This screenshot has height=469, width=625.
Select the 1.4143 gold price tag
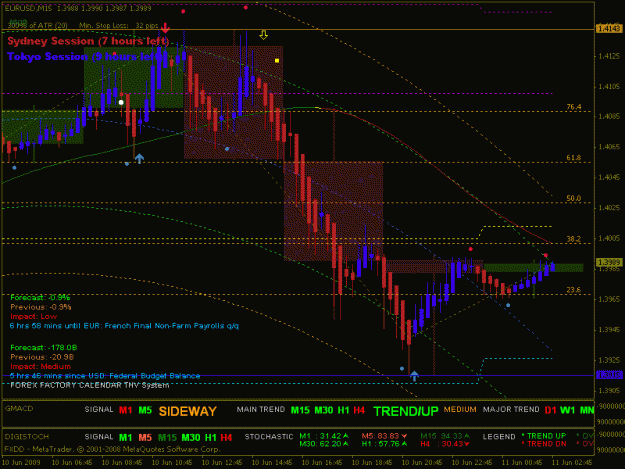(x=608, y=29)
